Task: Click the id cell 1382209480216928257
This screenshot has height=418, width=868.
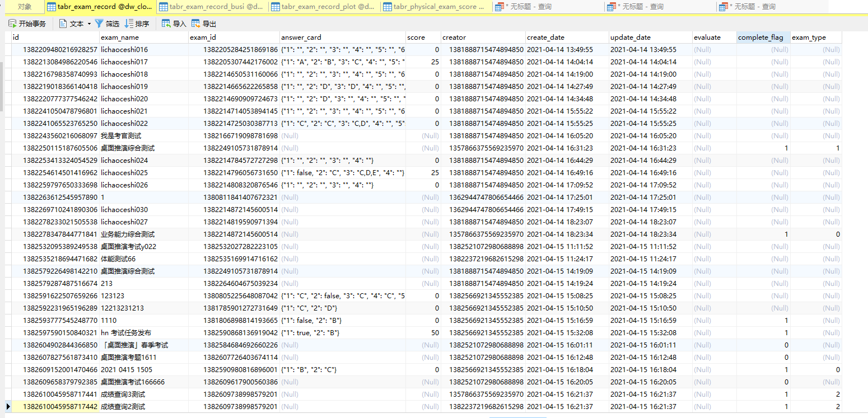Action: [55, 49]
